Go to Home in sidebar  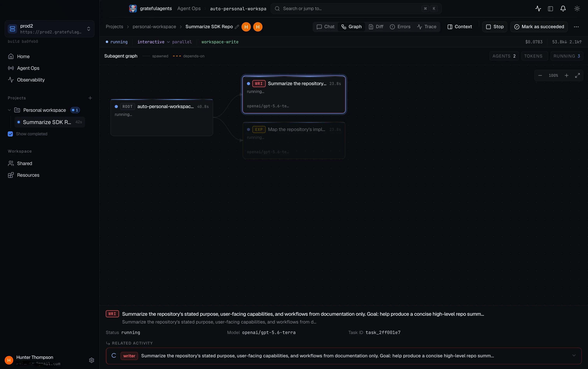(23, 56)
